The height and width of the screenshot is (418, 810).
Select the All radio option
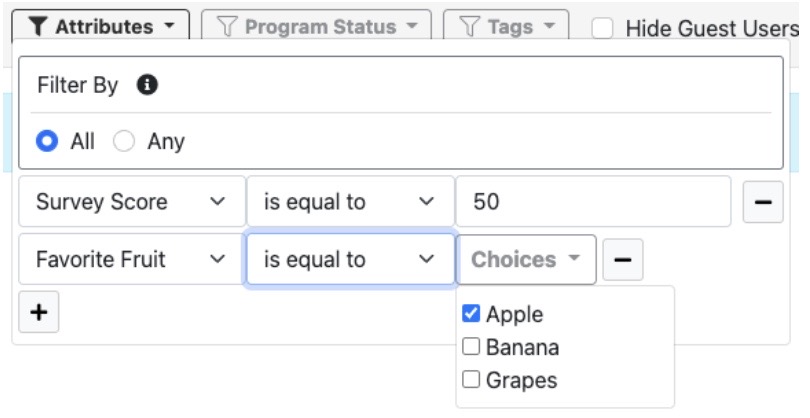click(x=46, y=142)
